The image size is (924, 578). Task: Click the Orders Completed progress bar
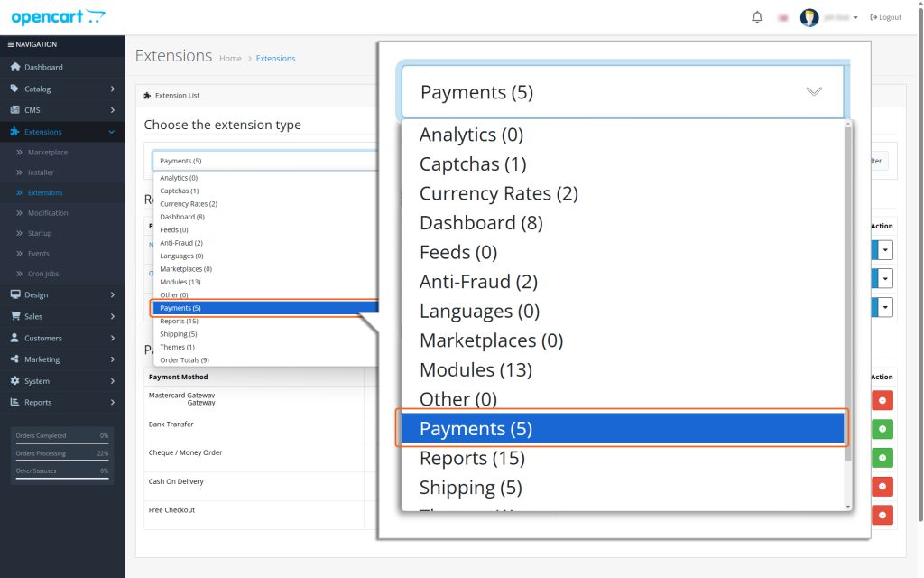click(x=62, y=443)
